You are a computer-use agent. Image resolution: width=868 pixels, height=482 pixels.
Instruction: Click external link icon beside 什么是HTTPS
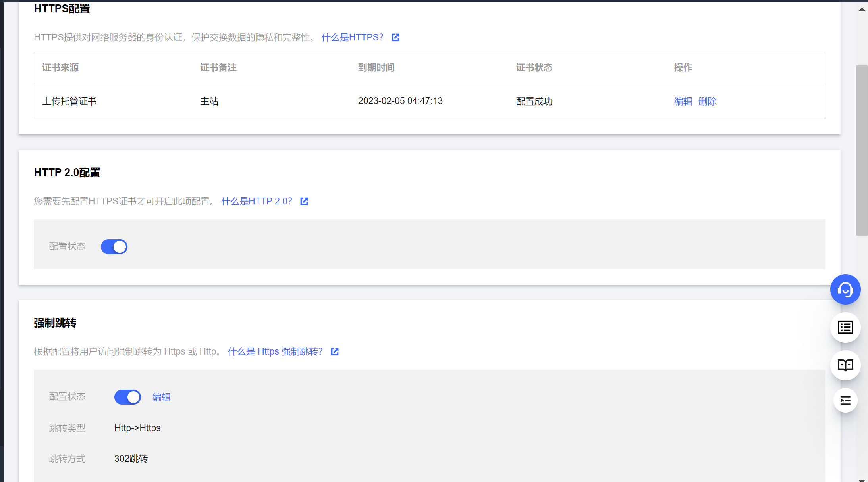(395, 37)
